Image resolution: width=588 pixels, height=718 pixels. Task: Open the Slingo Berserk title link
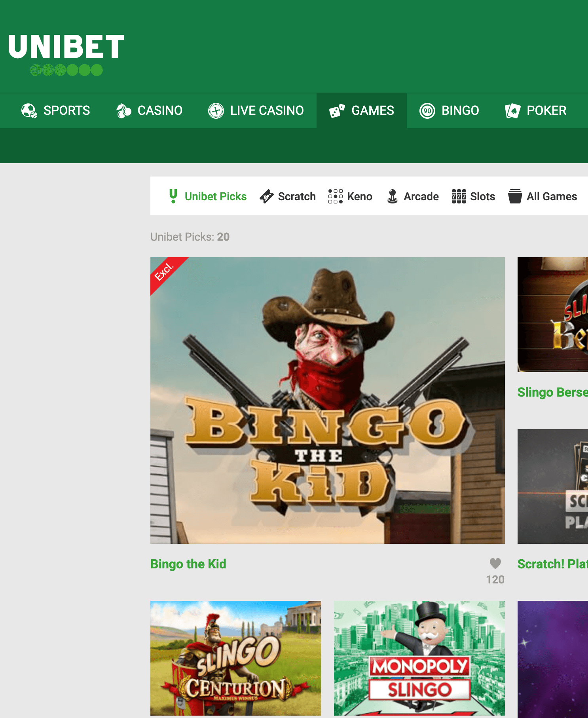tap(552, 392)
